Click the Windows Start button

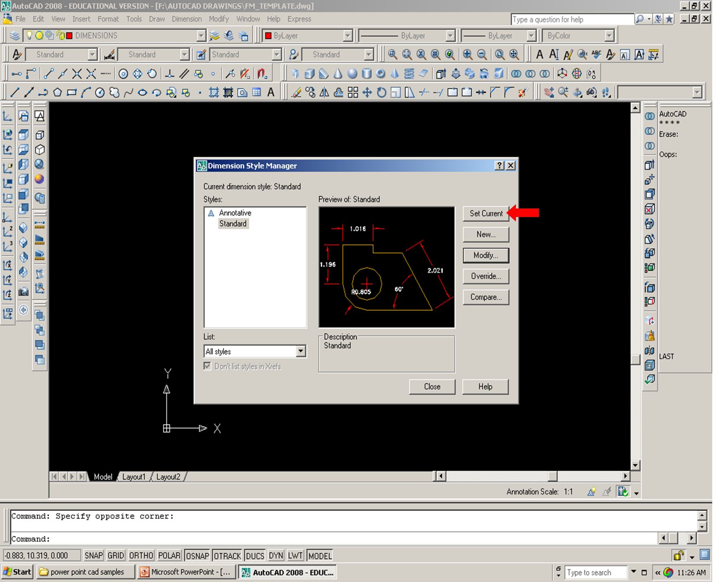[x=17, y=572]
